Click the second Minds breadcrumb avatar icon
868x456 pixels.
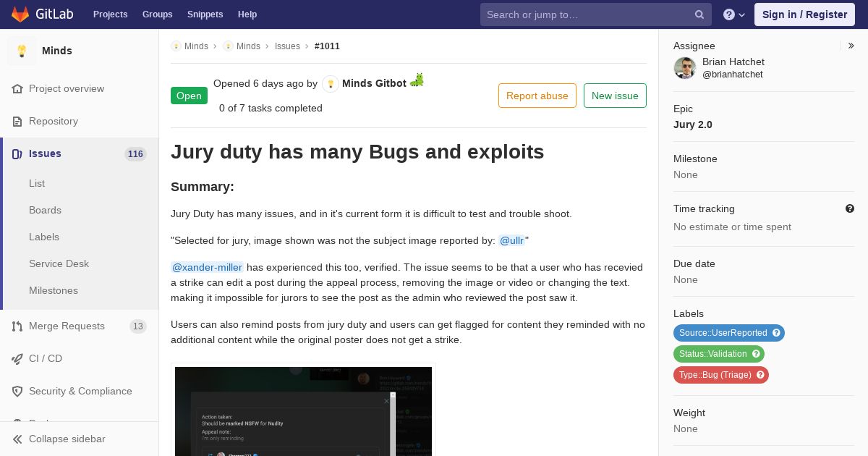228,46
